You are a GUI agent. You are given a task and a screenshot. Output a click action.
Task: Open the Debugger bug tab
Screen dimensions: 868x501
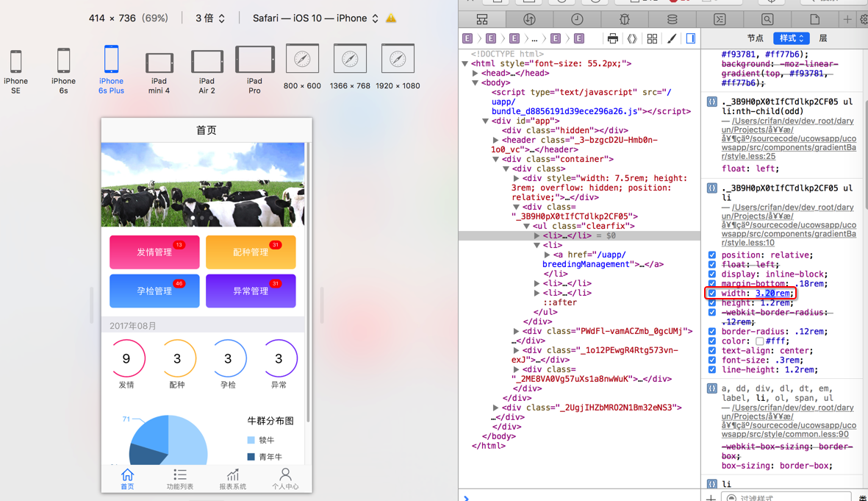coord(625,19)
